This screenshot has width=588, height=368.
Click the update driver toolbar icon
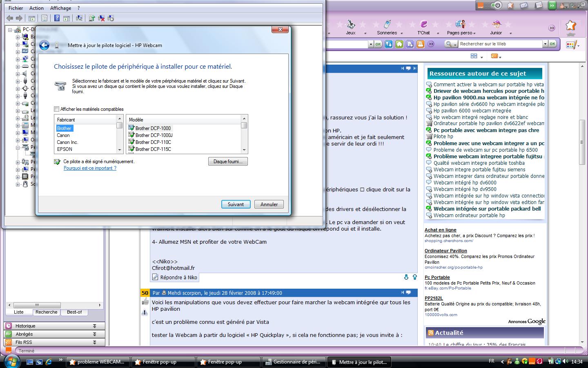tap(92, 18)
